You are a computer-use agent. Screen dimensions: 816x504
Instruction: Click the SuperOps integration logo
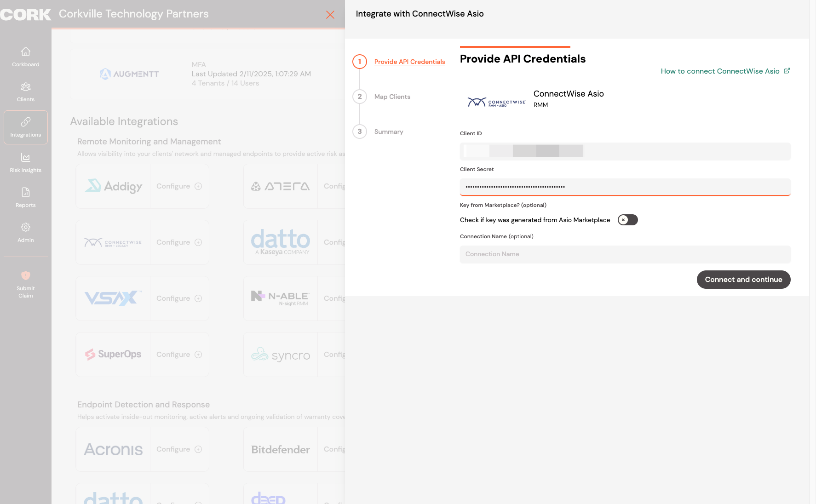[x=113, y=355]
